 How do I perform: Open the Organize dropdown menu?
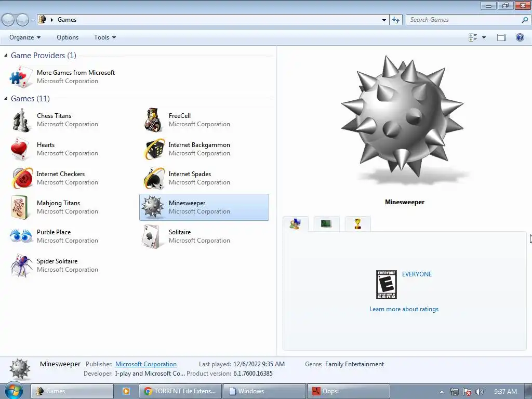25,37
